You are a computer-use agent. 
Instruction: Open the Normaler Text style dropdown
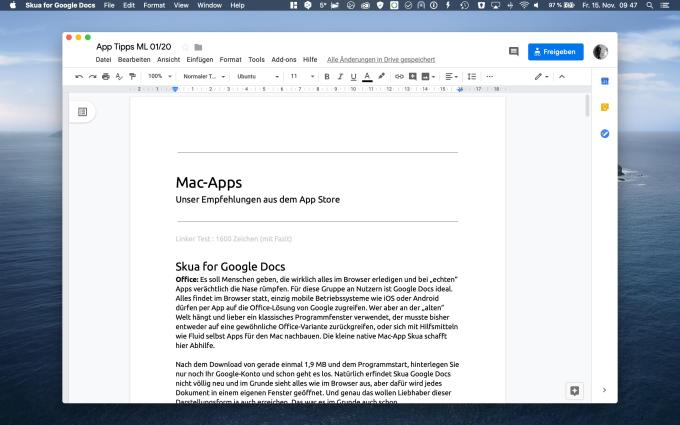pyautogui.click(x=204, y=77)
